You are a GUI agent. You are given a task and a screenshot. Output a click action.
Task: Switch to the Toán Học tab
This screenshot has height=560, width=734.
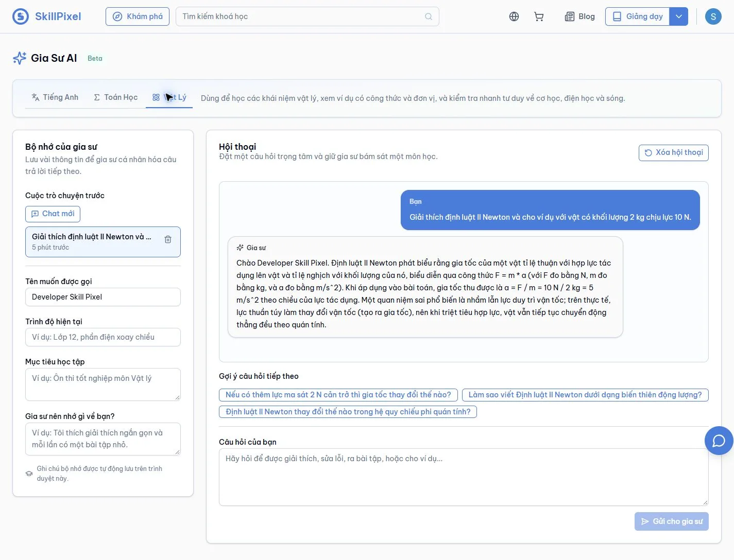point(116,97)
